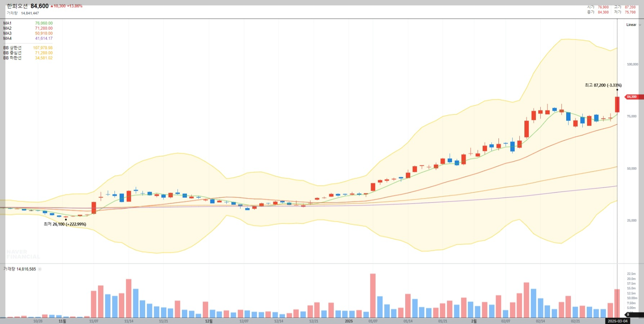Click the 2025 year axis label
This screenshot has height=324, width=644.
coord(349,321)
